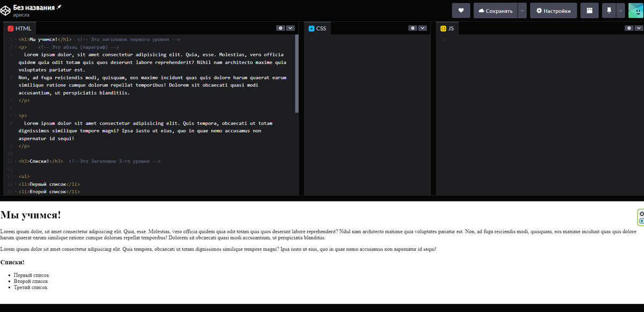Open the Настройки settings button
Viewport: 644px width, 312px height.
[x=554, y=11]
